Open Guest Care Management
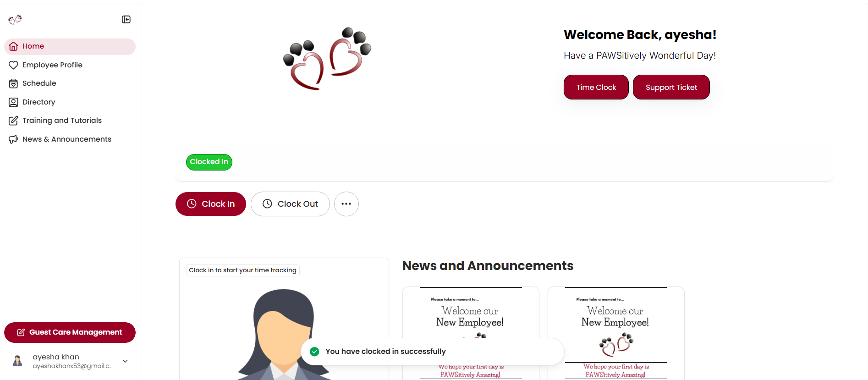Image resolution: width=868 pixels, height=380 pixels. pyautogui.click(x=70, y=332)
